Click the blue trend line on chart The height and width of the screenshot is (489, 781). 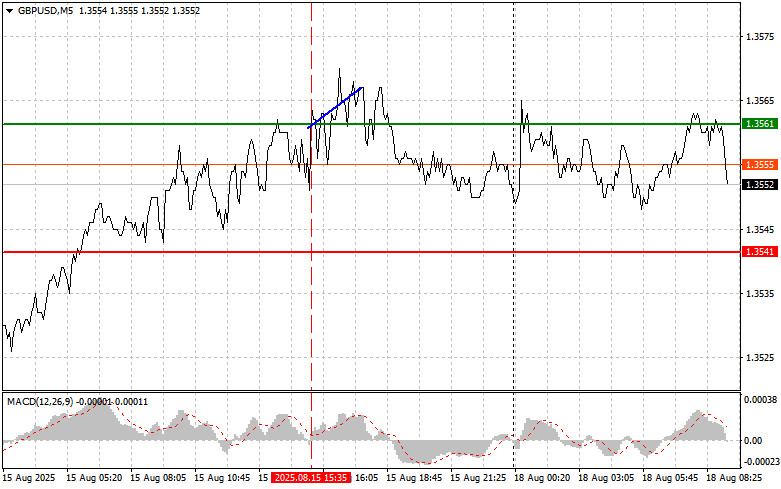pos(336,107)
